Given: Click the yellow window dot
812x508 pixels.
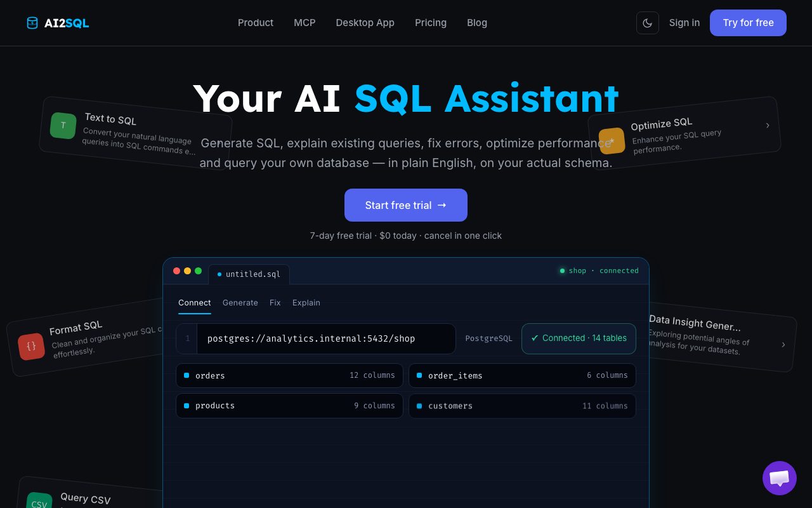Looking at the screenshot, I should (187, 271).
